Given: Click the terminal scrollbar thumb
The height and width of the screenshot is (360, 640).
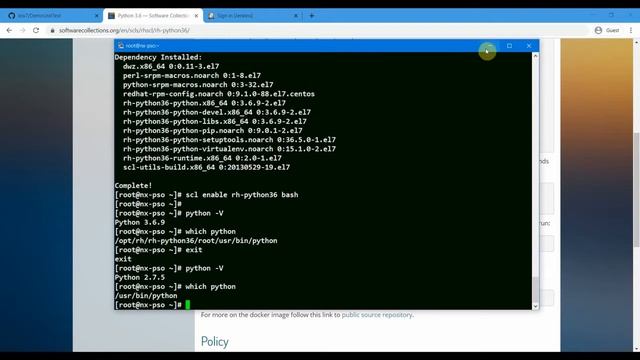Looking at the screenshot, I should click(x=536, y=289).
